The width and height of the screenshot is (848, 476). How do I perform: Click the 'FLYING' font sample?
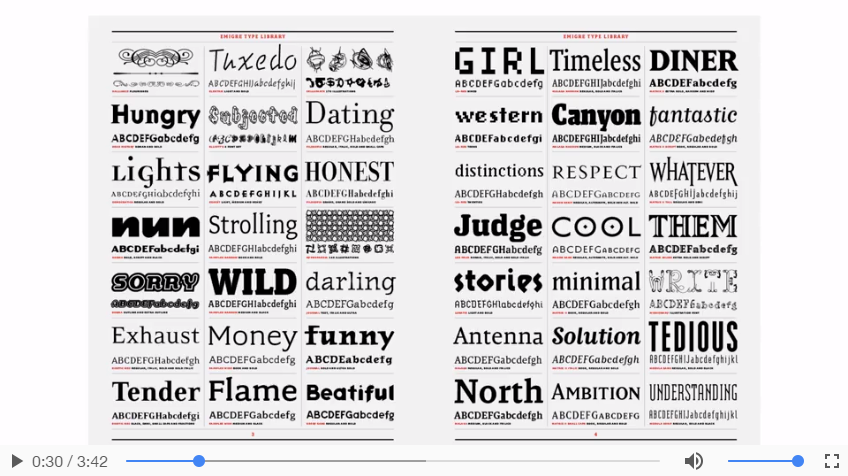tap(253, 174)
